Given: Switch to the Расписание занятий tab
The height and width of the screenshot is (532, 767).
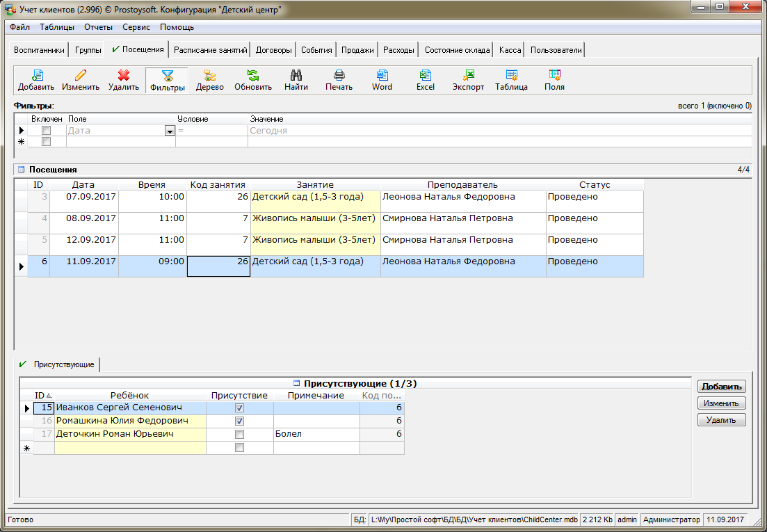Looking at the screenshot, I should tap(210, 50).
